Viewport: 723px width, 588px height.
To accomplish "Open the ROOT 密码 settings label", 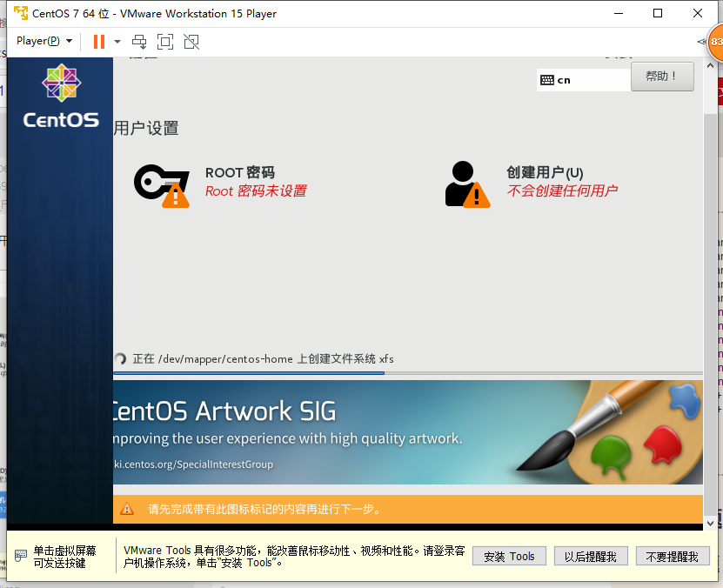I will (240, 172).
